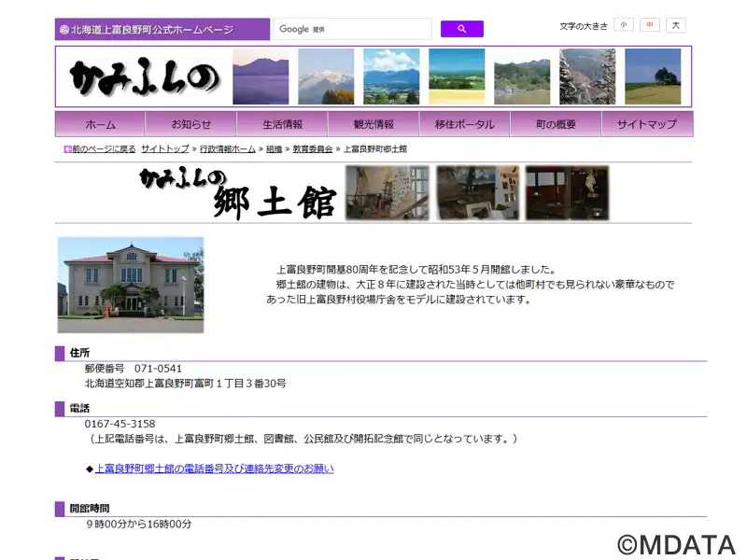Set text size to small (小)
The height and width of the screenshot is (560, 747).
[x=624, y=25]
